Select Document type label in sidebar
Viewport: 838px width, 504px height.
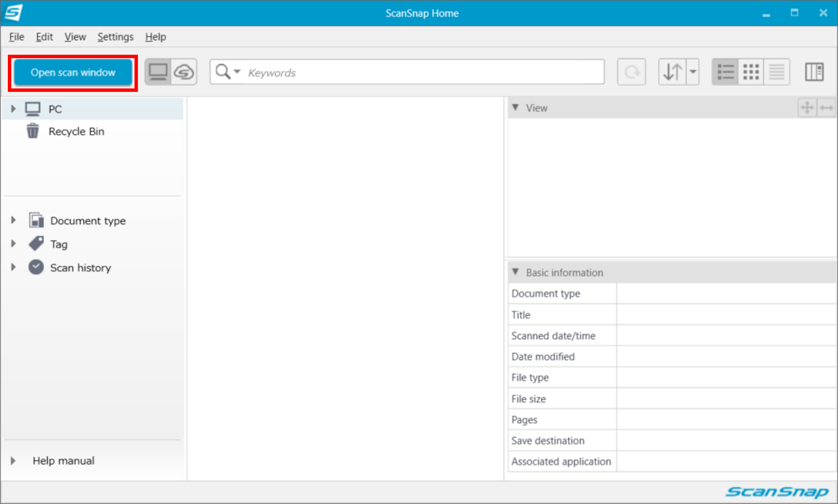[x=88, y=221]
